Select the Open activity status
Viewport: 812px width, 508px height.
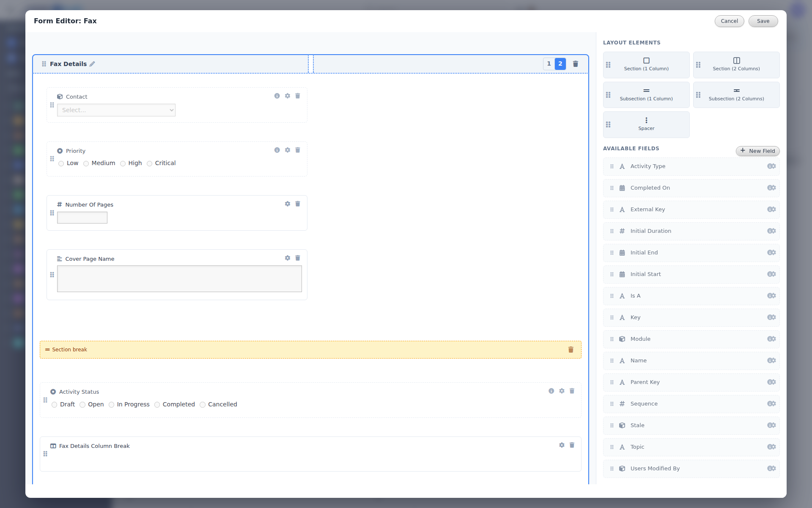82,405
